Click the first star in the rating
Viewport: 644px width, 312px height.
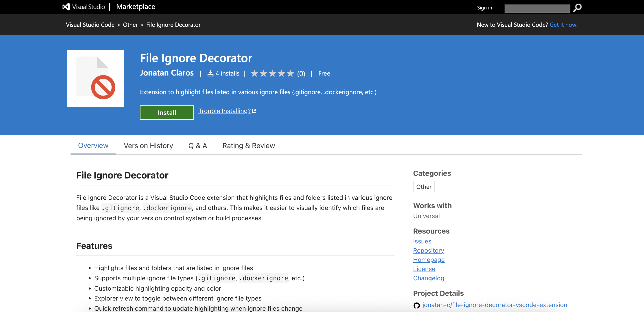click(x=254, y=73)
